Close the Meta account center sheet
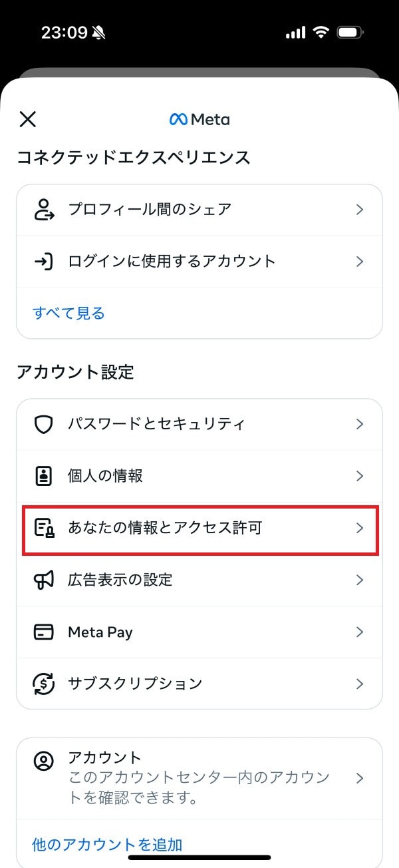399x868 pixels. pos(28,120)
